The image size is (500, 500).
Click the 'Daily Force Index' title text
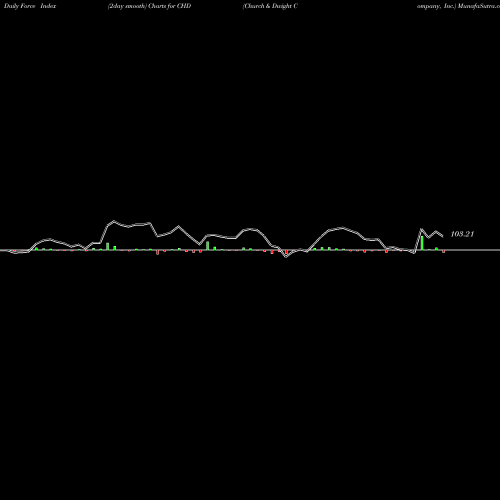(x=30, y=6)
